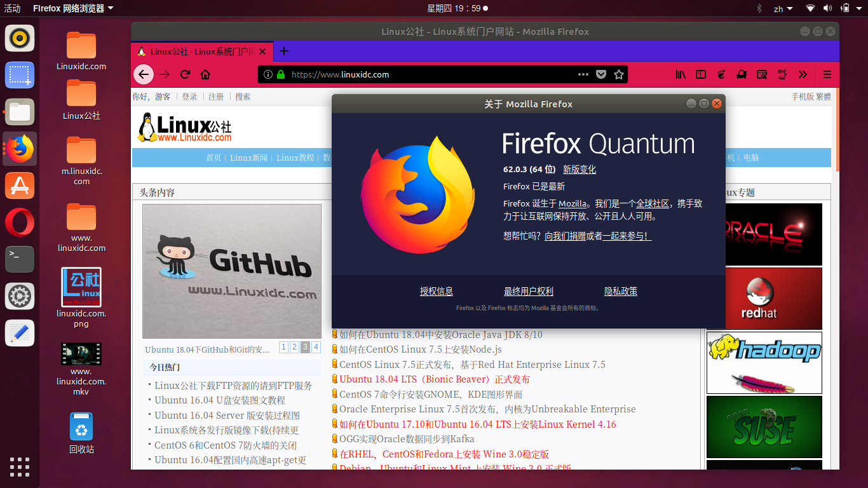Click the green padlock security icon

point(281,74)
